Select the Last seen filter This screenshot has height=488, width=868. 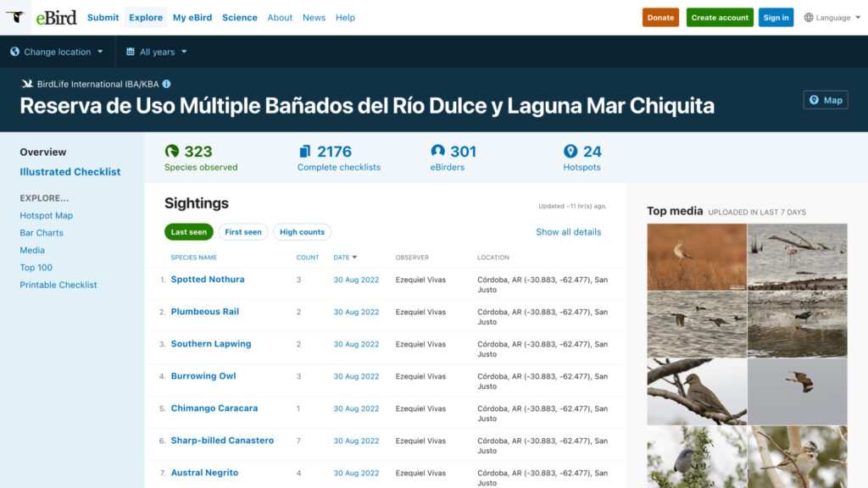tap(189, 232)
